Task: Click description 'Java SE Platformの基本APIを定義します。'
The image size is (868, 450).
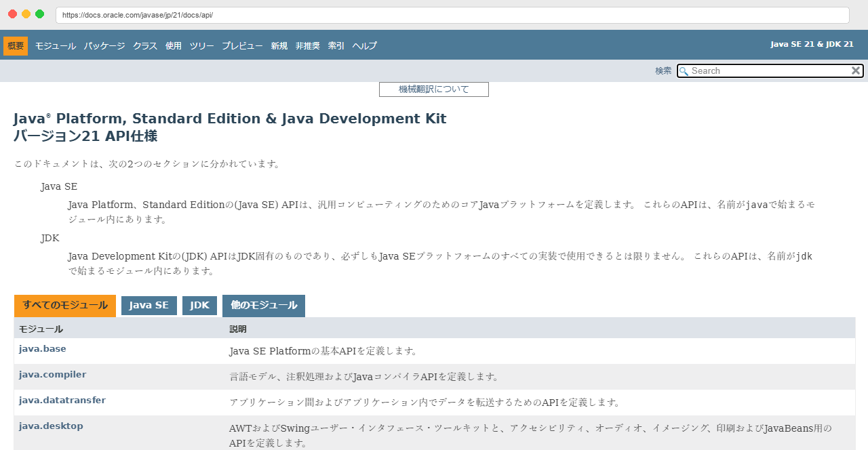Action: pyautogui.click(x=323, y=351)
